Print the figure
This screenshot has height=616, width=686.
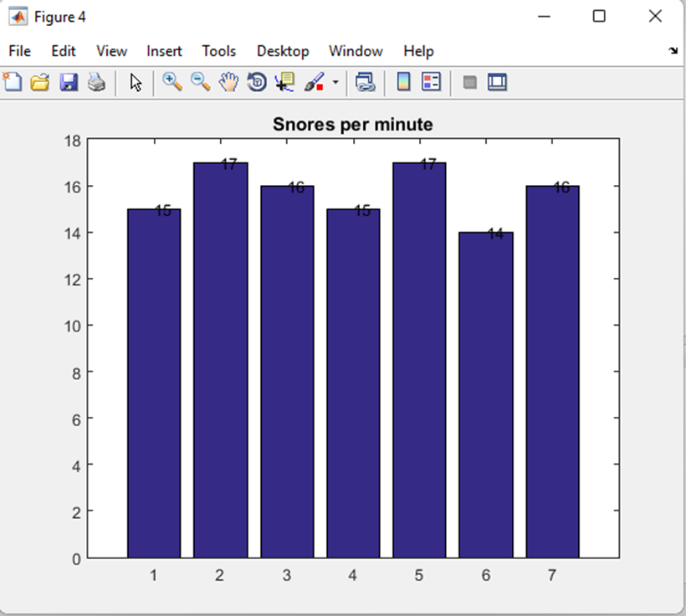click(96, 81)
